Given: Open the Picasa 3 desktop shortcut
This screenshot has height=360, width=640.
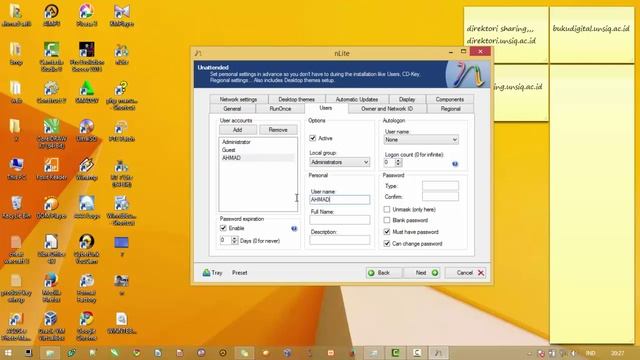Looking at the screenshot, I should 87,16.
